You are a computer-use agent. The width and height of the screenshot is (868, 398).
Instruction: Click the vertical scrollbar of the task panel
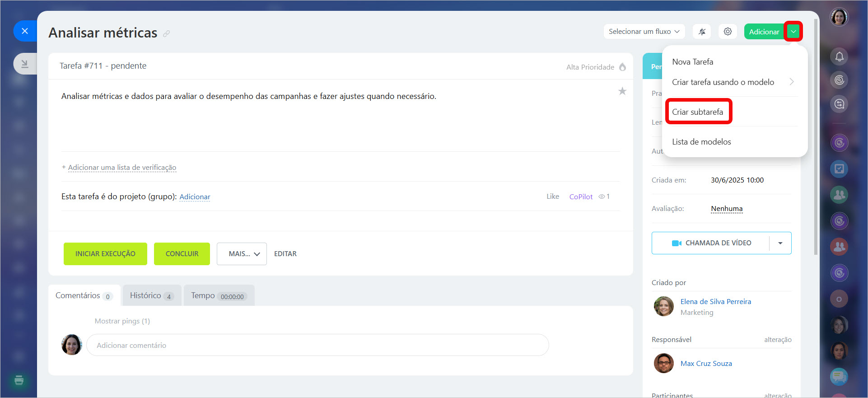point(816,137)
